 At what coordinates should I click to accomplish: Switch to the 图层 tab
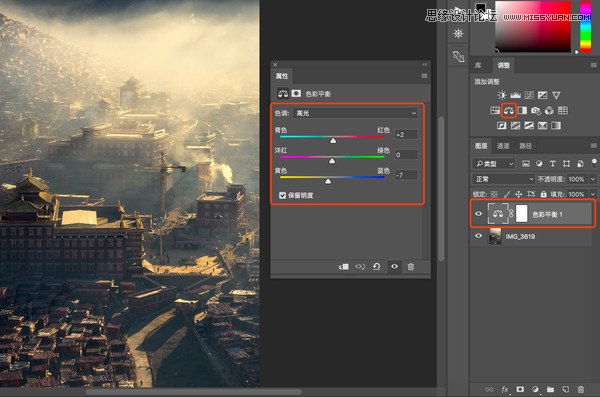[x=481, y=146]
